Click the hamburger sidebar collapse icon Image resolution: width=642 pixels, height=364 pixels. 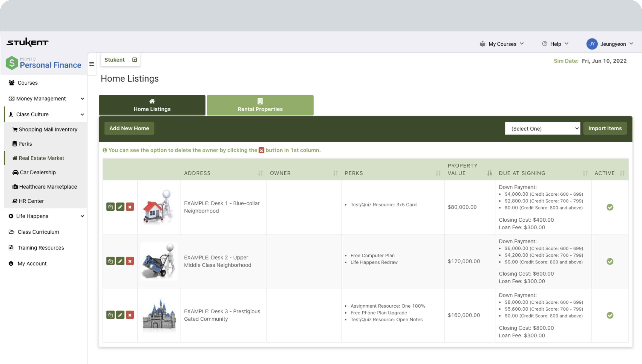click(92, 64)
